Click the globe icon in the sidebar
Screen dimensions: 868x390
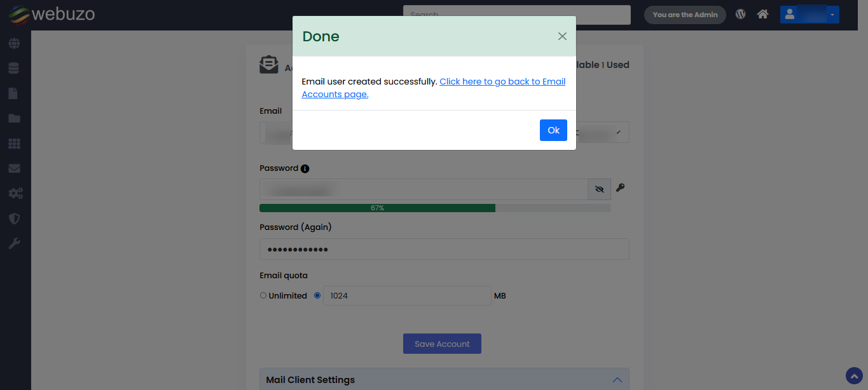[14, 43]
